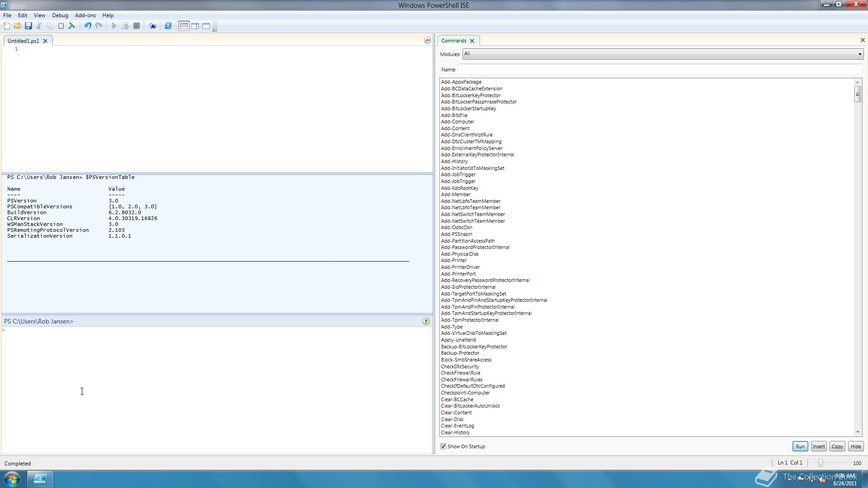The image size is (868, 488).
Task: Select the Untitled1.ps1 script tab
Action: pyautogui.click(x=24, y=41)
